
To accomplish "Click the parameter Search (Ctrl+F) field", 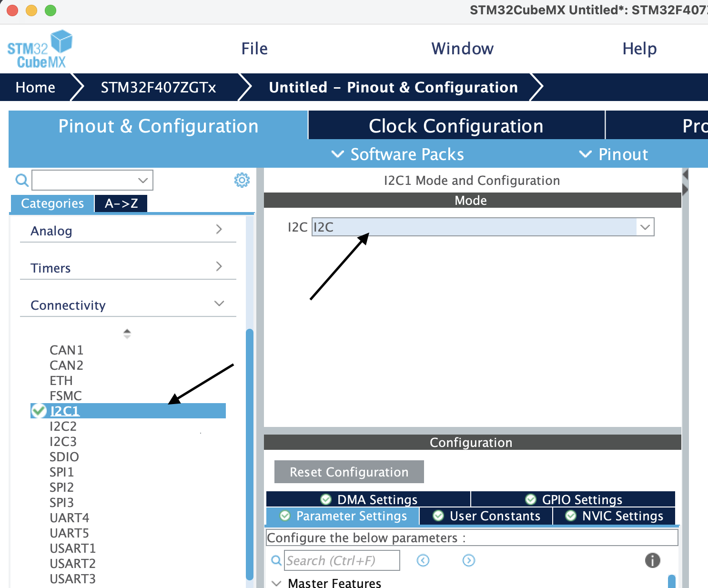I will [x=342, y=560].
